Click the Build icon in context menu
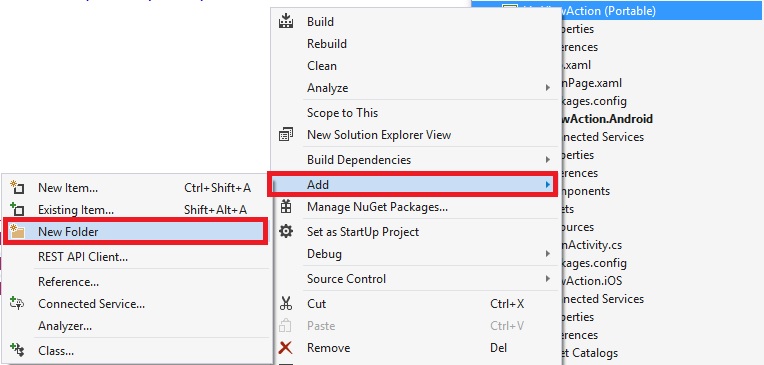764x365 pixels. [286, 21]
